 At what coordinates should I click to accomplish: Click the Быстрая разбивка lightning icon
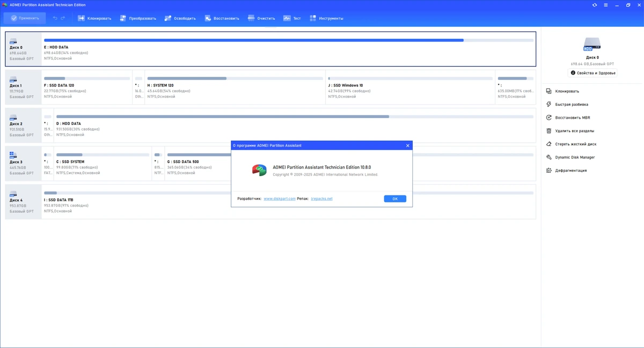pyautogui.click(x=548, y=104)
